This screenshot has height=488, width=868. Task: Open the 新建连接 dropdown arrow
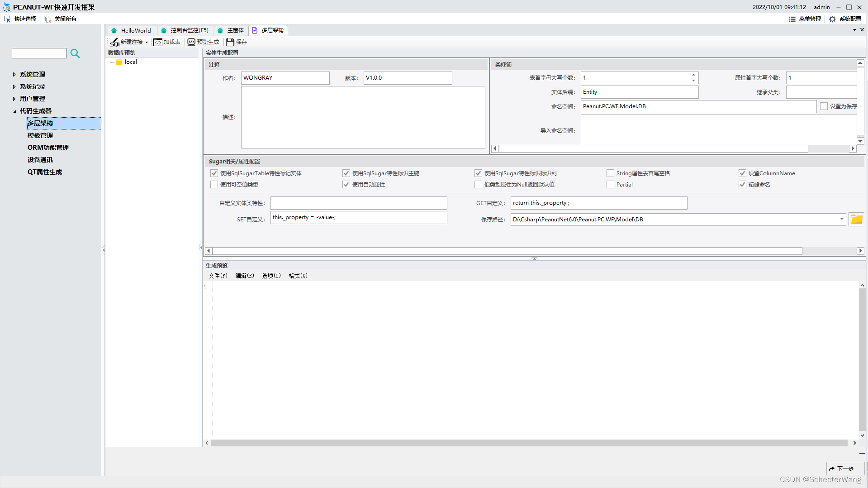(x=147, y=42)
